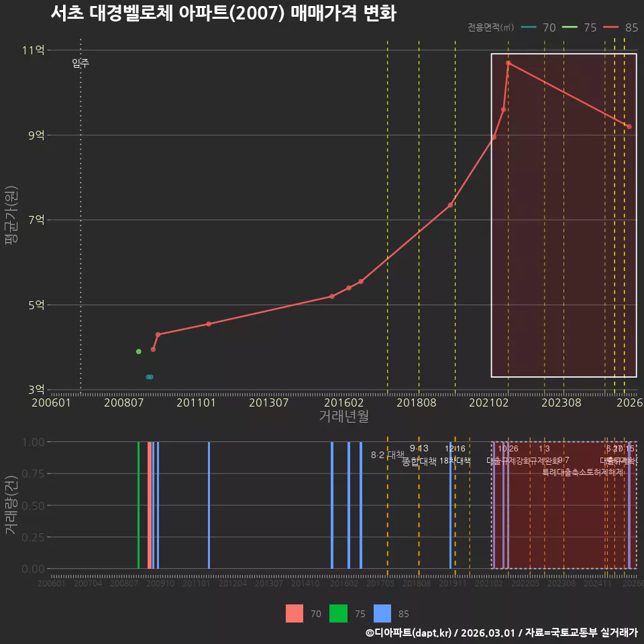The image size is (644, 644).
Task: Click the 1·3 policy date label
Action: pyautogui.click(x=544, y=449)
